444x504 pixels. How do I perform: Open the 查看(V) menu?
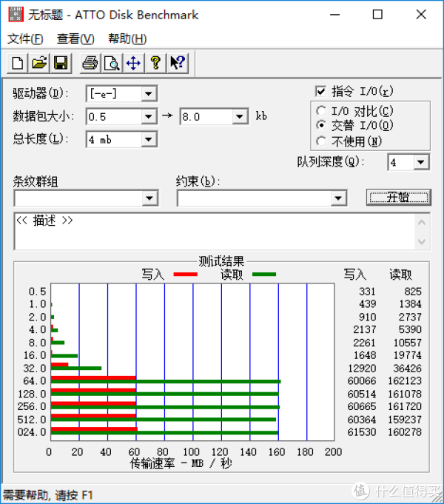tap(75, 39)
